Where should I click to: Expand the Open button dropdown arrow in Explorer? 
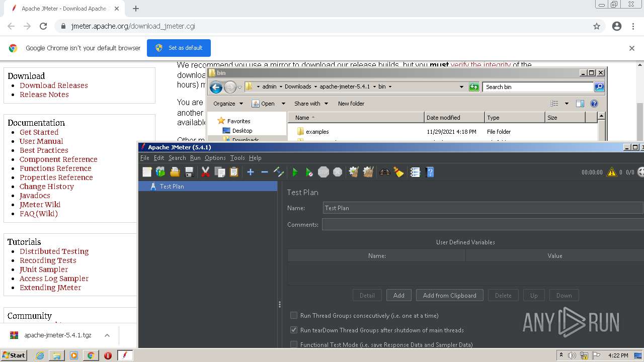pos(283,104)
